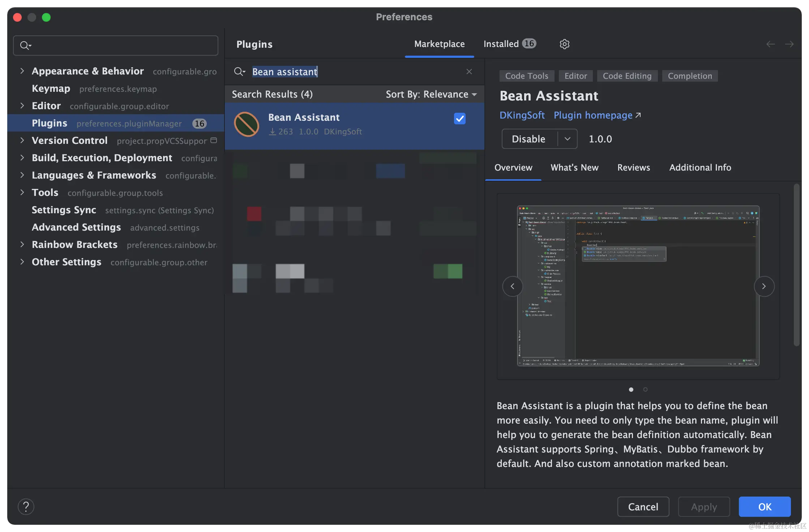The width and height of the screenshot is (809, 532).
Task: Click the help question mark icon
Action: (x=26, y=507)
